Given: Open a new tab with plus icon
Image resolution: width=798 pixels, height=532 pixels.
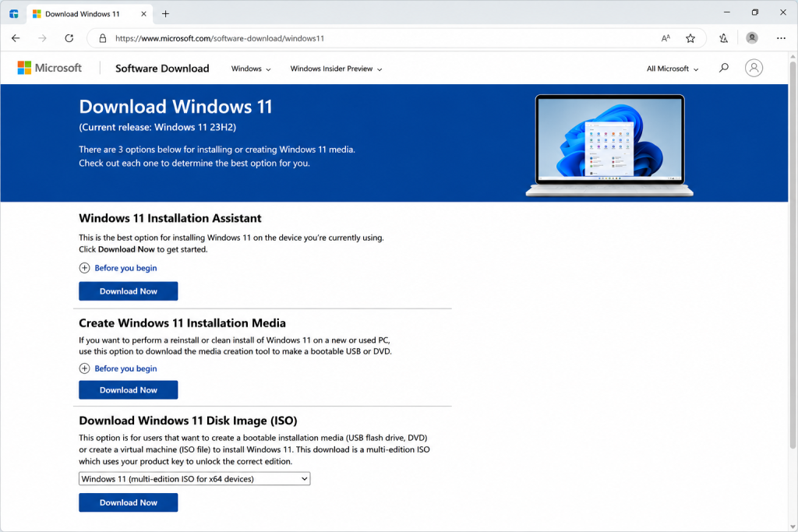Looking at the screenshot, I should click(x=165, y=14).
